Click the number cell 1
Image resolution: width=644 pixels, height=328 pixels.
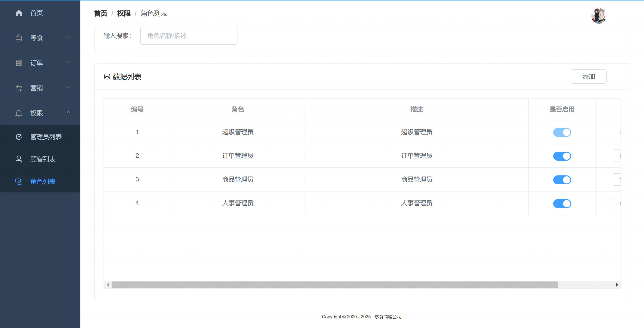tap(137, 132)
